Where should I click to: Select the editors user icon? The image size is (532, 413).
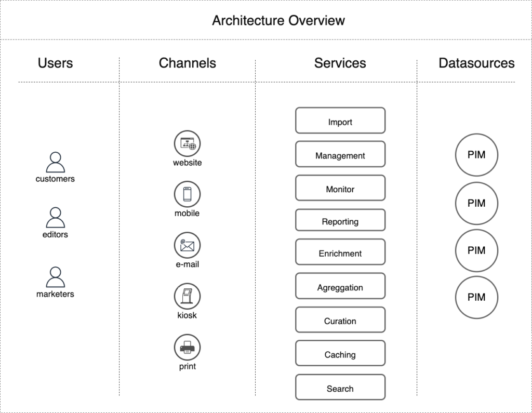(56, 218)
